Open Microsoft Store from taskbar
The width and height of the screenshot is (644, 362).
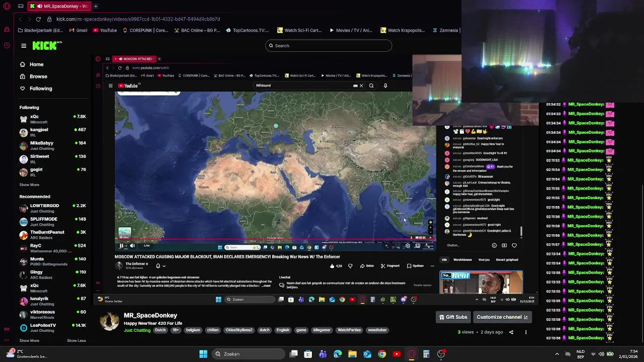(x=308, y=354)
